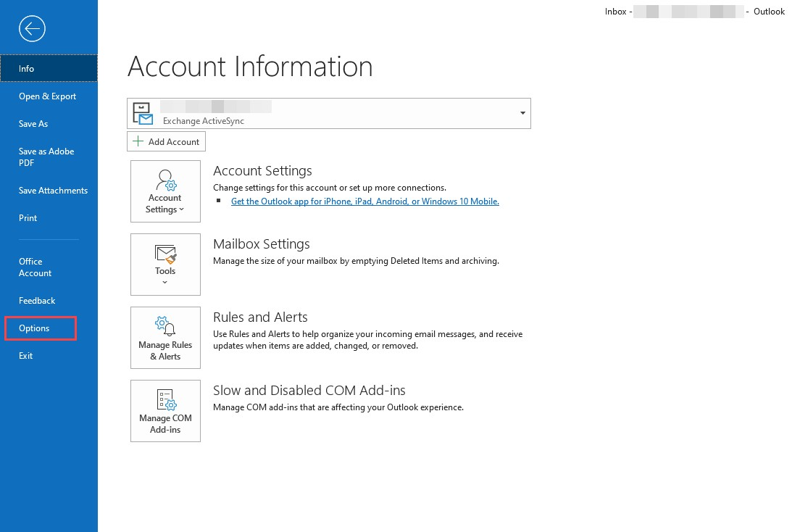Expand the Tools chevron menu

click(164, 283)
